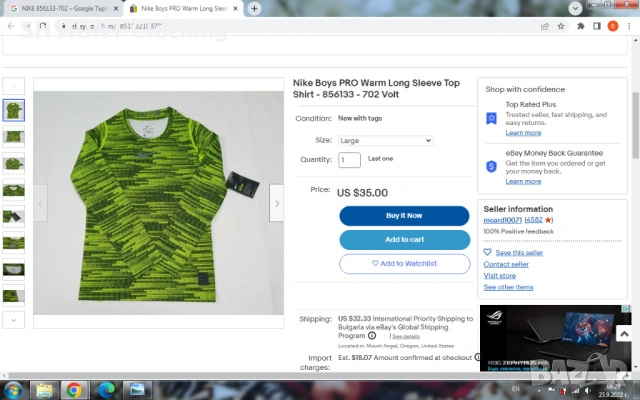Select the sixth shirt thumbnail
The image size is (640, 400).
13,243
